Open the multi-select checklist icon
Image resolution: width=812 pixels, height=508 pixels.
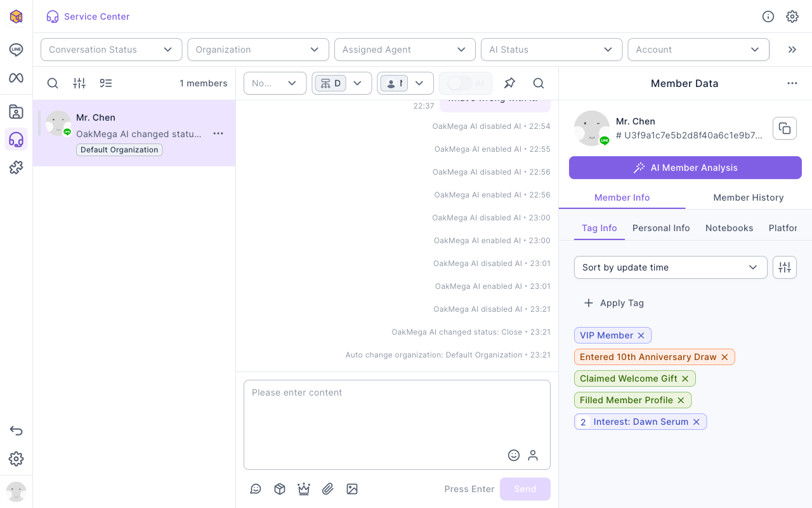[106, 83]
